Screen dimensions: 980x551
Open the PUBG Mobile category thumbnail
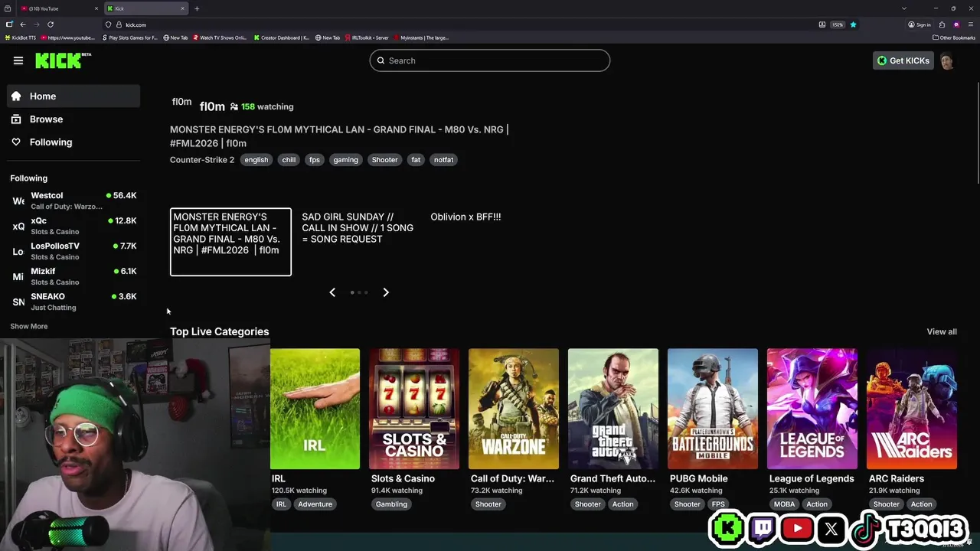click(x=713, y=409)
